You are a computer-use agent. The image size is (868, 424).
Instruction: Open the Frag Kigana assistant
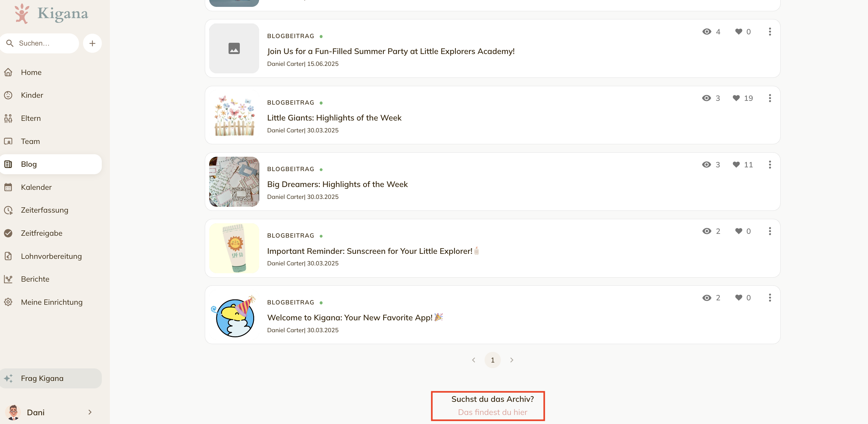pyautogui.click(x=51, y=378)
